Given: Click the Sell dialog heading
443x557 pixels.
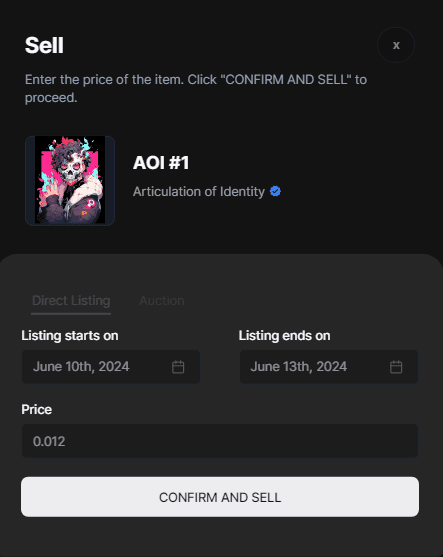Looking at the screenshot, I should coord(44,45).
